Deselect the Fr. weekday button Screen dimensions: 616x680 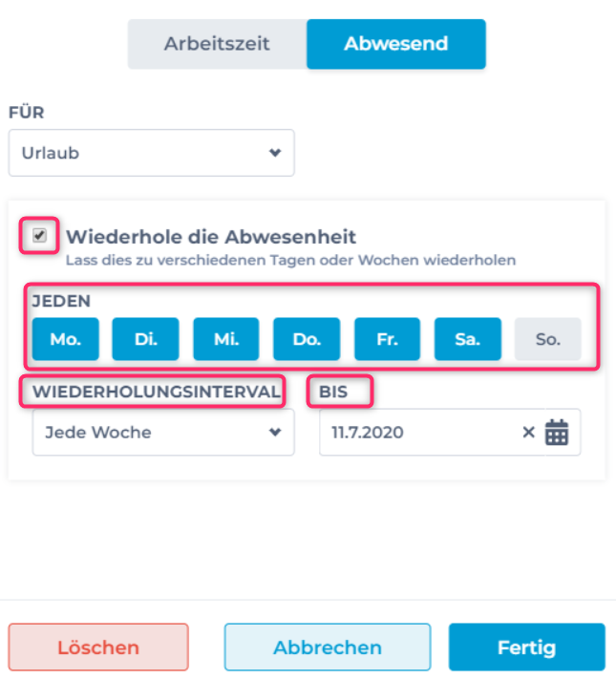click(387, 339)
